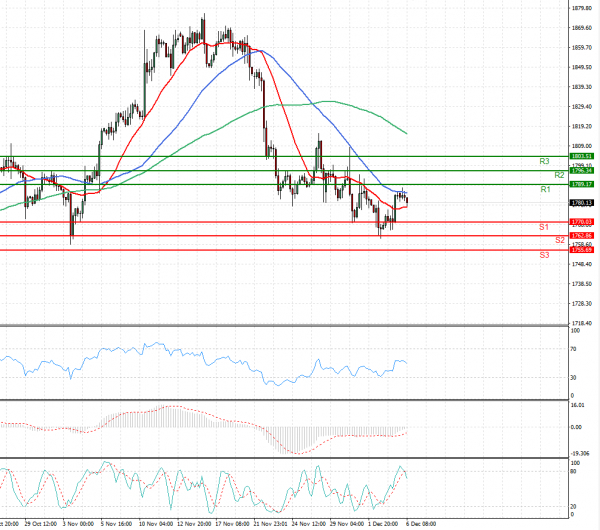Select the 1770.03 red price tag

(582, 221)
